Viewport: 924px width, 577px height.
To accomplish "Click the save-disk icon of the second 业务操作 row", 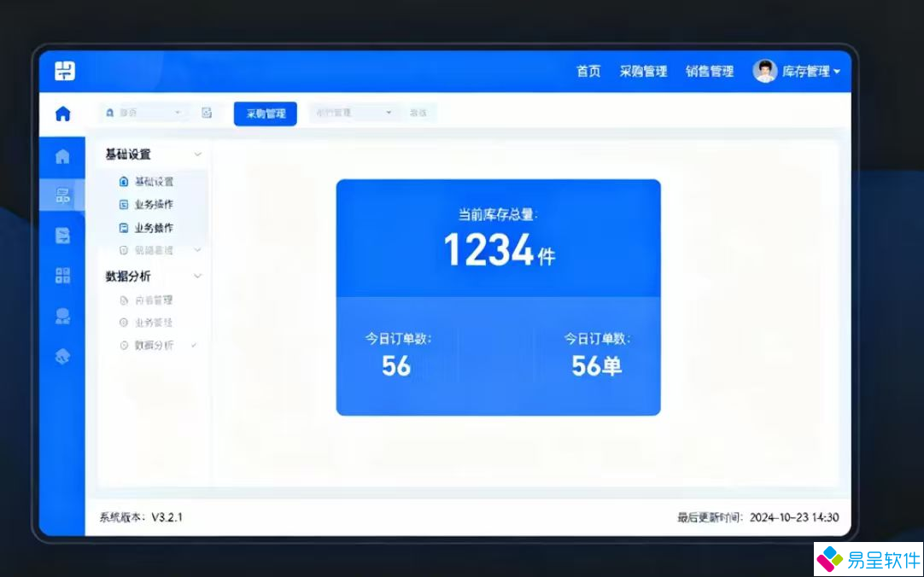I will point(124,228).
